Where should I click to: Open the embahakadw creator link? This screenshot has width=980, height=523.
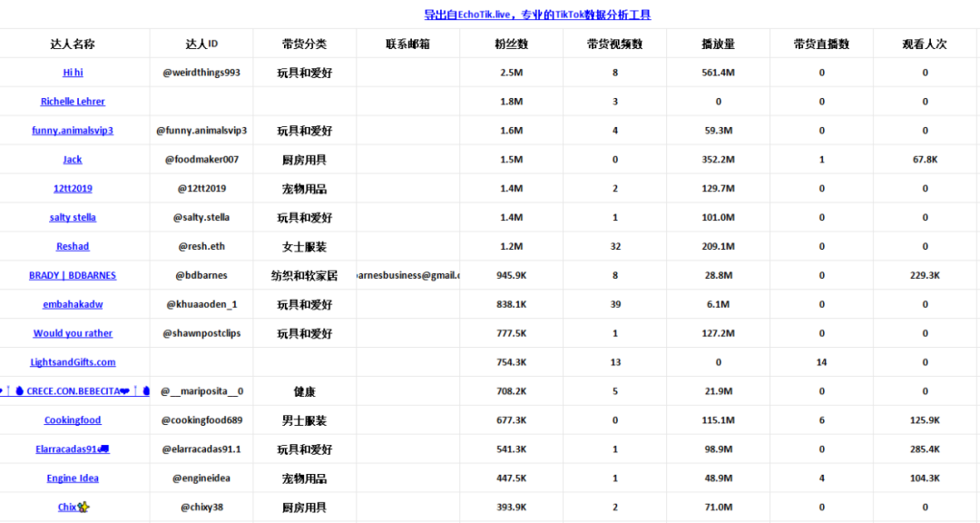(x=73, y=304)
